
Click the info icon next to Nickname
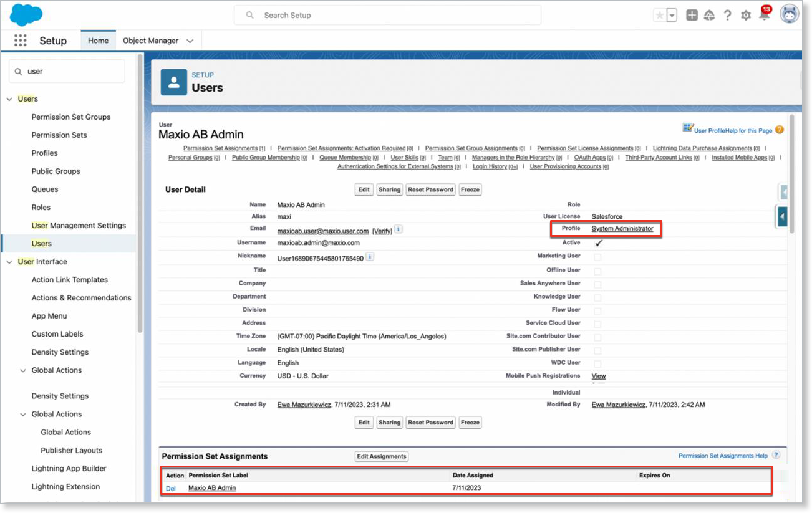click(370, 257)
